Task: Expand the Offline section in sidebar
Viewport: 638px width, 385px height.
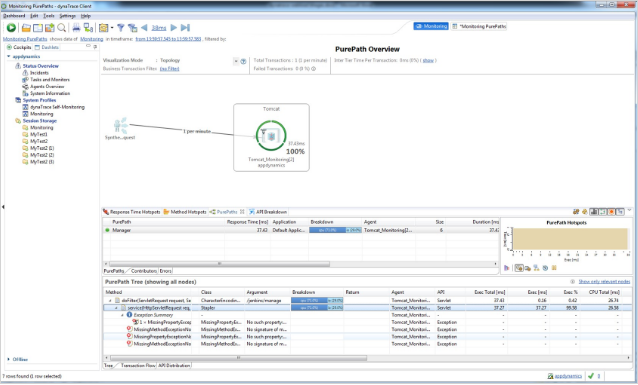Action: (9, 359)
